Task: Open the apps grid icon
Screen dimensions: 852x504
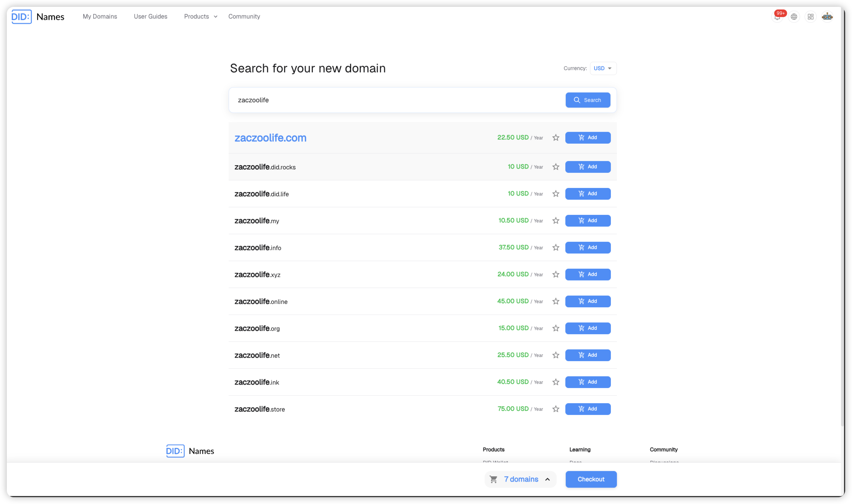Action: click(811, 17)
